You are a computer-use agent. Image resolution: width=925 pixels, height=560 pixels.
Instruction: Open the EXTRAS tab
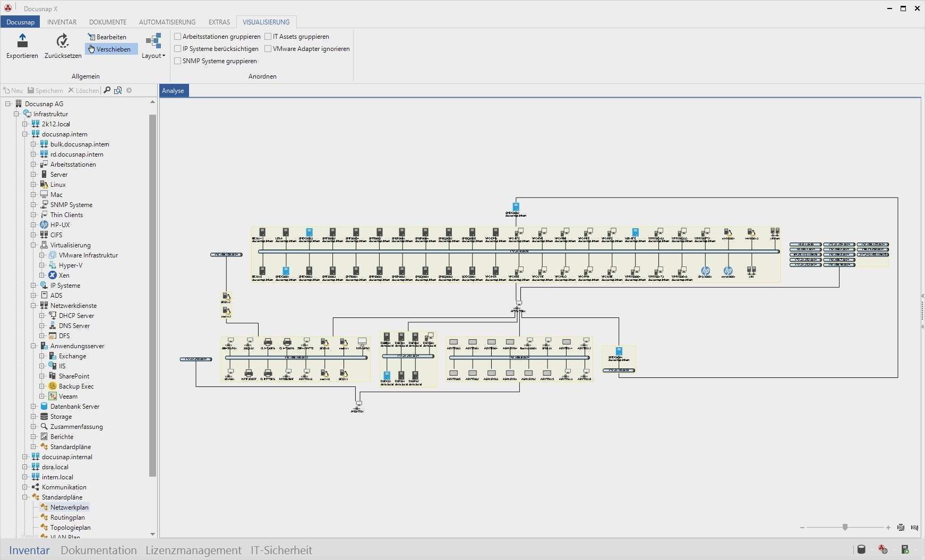pyautogui.click(x=219, y=22)
